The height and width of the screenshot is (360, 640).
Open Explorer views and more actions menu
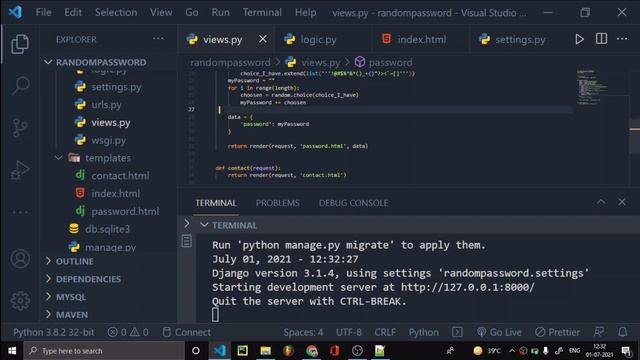158,39
